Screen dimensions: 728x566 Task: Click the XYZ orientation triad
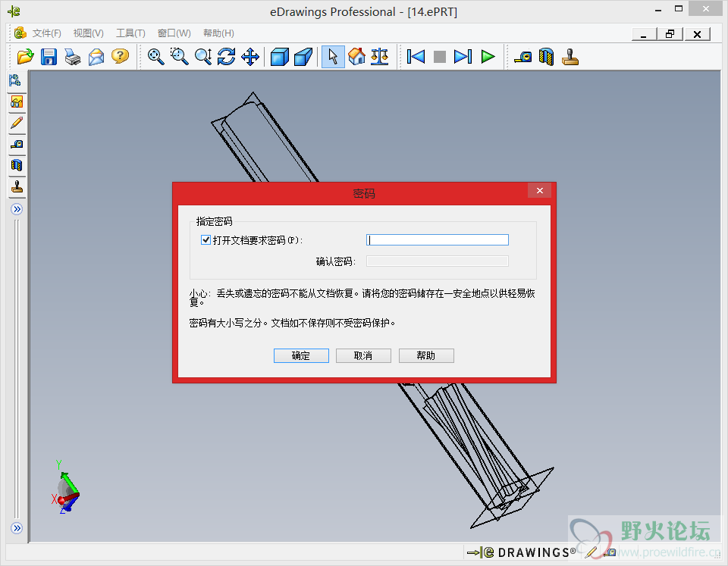coord(65,487)
